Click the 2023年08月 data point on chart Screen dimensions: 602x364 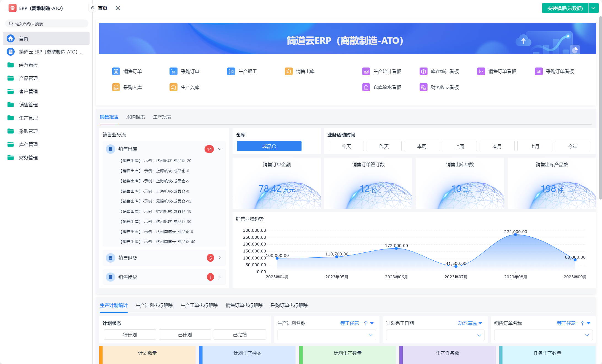coord(515,234)
